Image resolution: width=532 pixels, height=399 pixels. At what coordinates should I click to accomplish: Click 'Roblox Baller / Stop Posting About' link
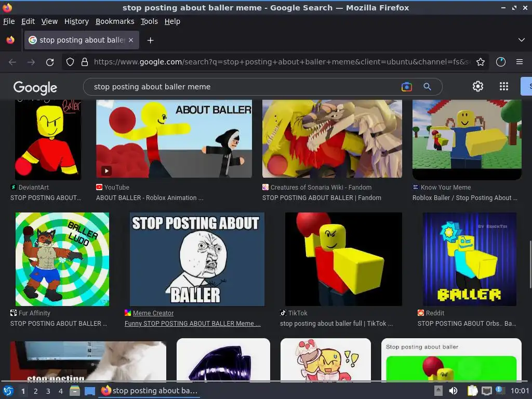[x=465, y=198]
